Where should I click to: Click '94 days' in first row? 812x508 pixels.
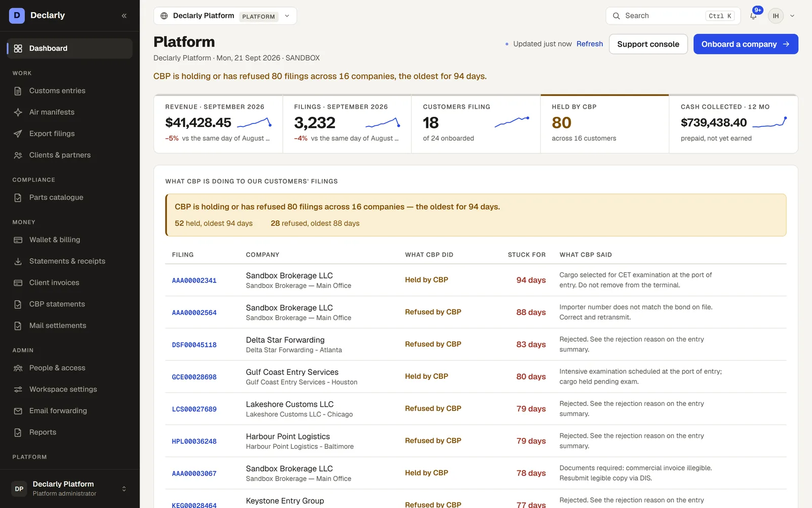pyautogui.click(x=531, y=280)
